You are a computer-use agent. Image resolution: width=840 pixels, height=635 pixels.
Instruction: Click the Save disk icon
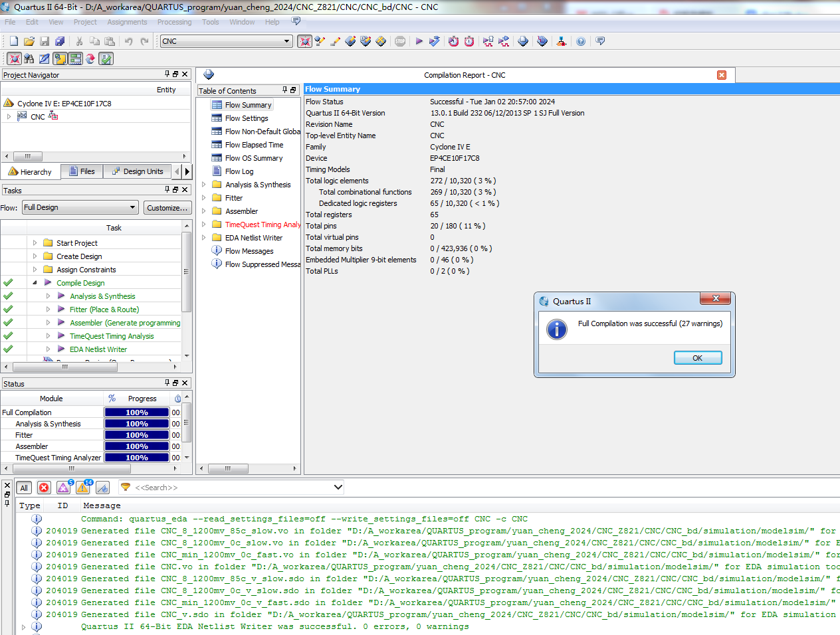pyautogui.click(x=45, y=41)
